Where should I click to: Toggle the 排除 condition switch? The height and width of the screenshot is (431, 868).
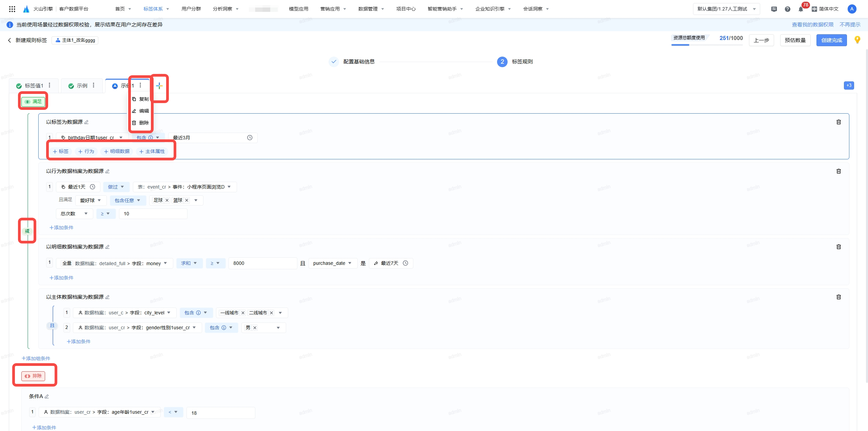pyautogui.click(x=33, y=376)
